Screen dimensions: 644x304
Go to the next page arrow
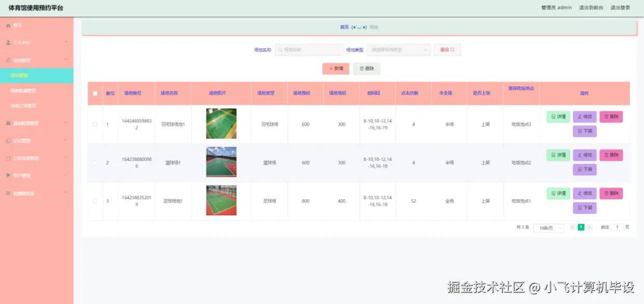590,227
